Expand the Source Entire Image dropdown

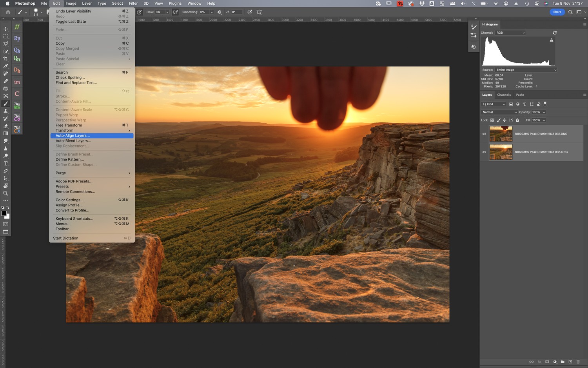coord(526,70)
